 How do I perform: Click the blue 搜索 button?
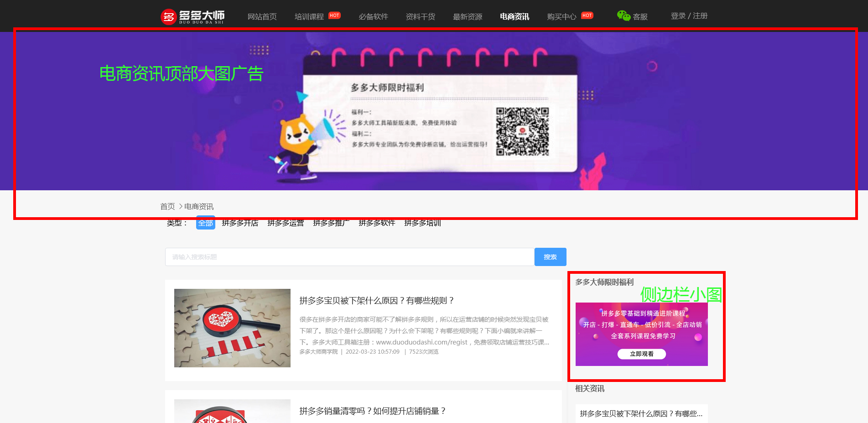(x=550, y=257)
